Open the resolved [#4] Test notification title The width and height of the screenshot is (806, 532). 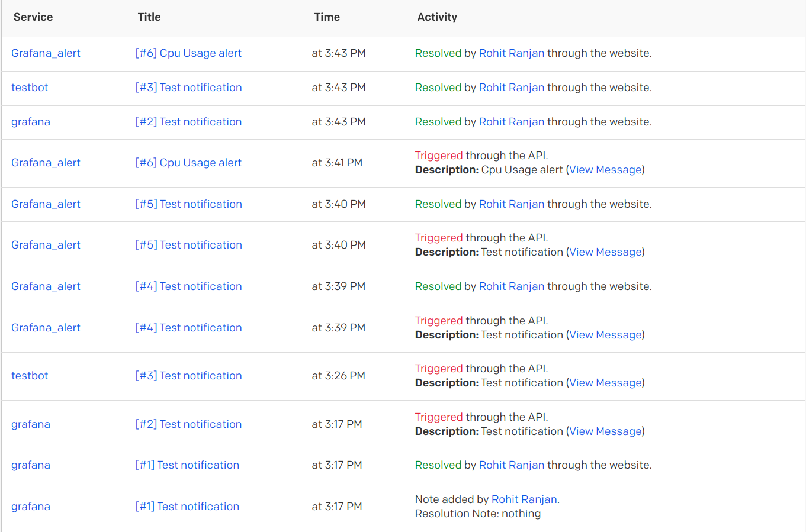click(188, 286)
